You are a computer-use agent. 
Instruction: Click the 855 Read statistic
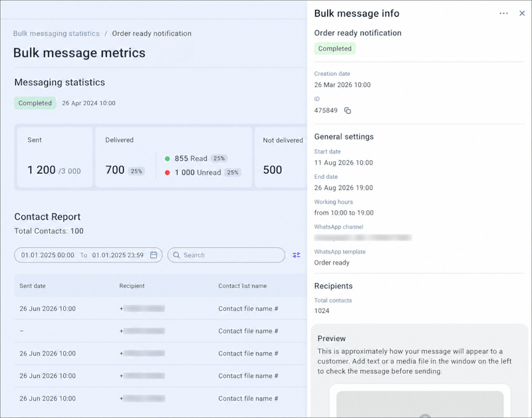tap(191, 158)
